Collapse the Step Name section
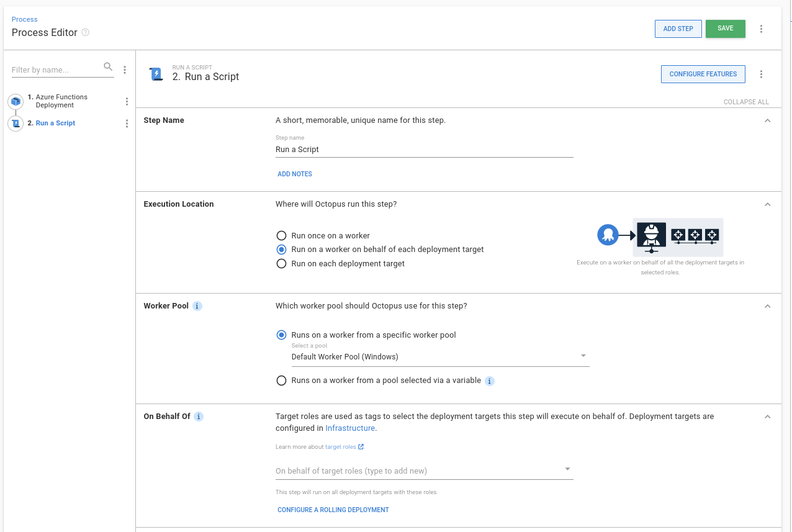The height and width of the screenshot is (532, 792). (x=767, y=120)
